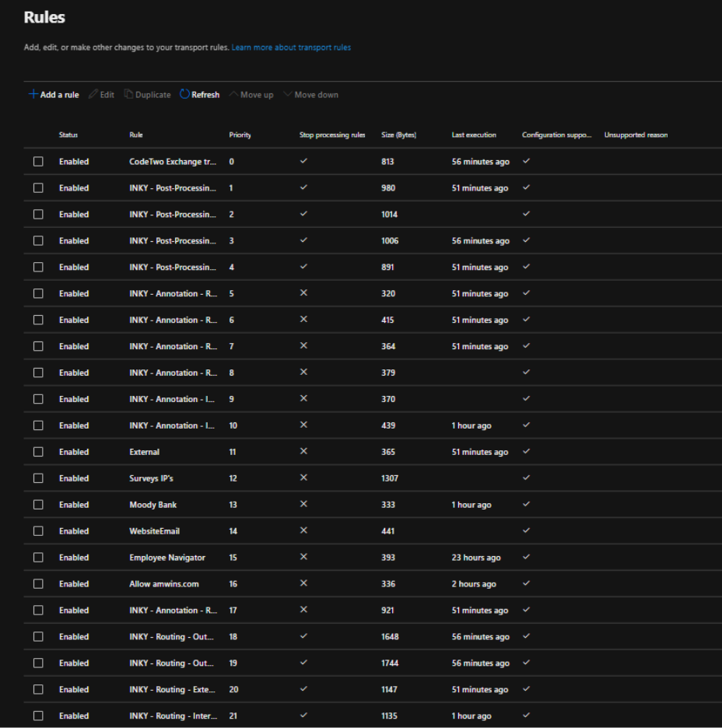Sort by the Rule column header
Screen dimensions: 722x728
(136, 135)
